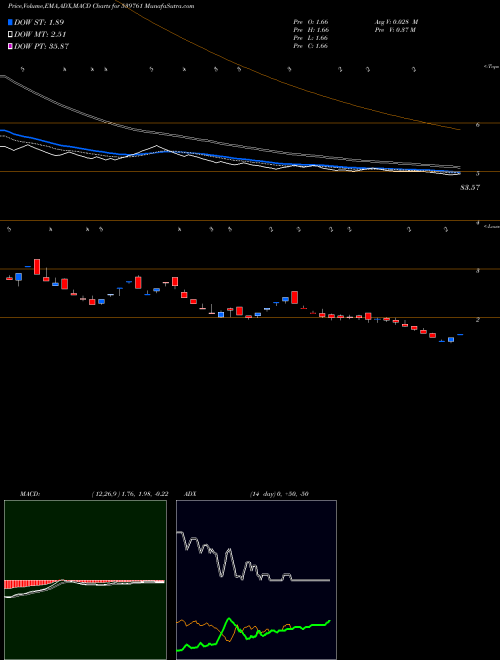Click the 33.57 price label

(x=470, y=188)
